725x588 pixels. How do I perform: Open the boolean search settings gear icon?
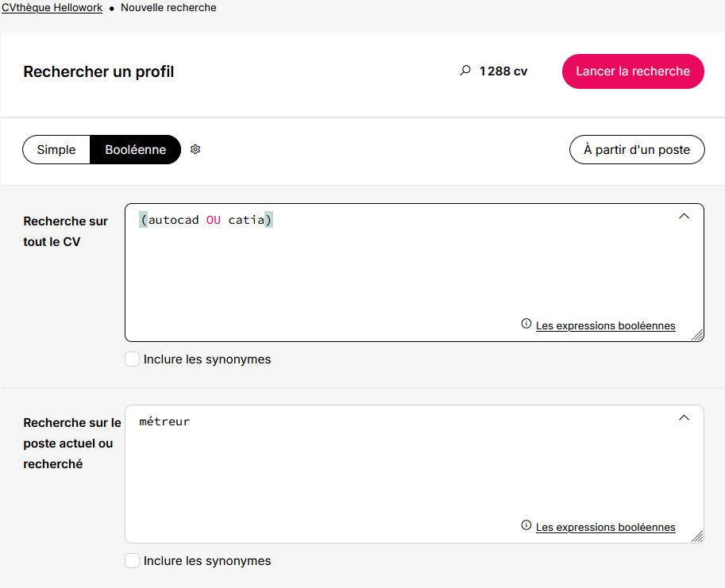[195, 149]
